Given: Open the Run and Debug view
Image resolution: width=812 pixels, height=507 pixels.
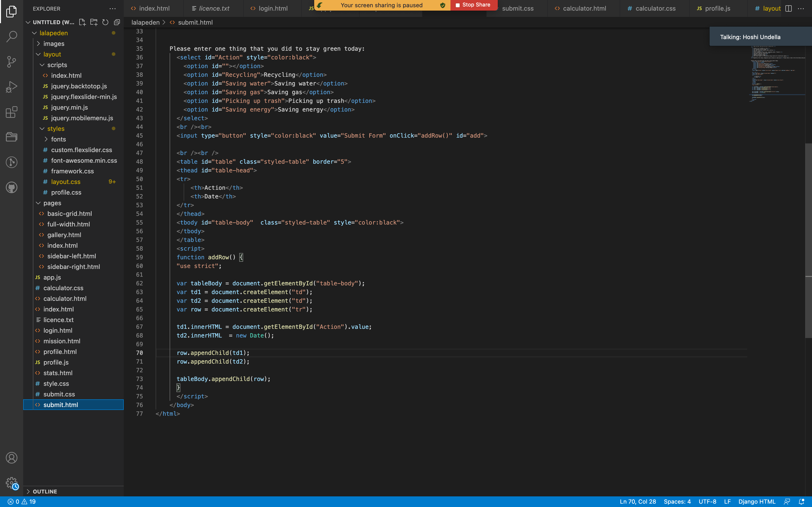Looking at the screenshot, I should tap(11, 87).
